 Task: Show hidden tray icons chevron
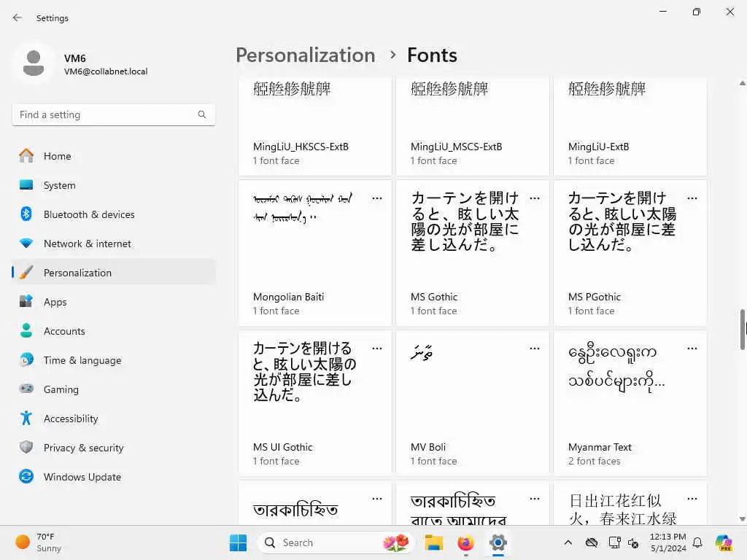(x=568, y=542)
